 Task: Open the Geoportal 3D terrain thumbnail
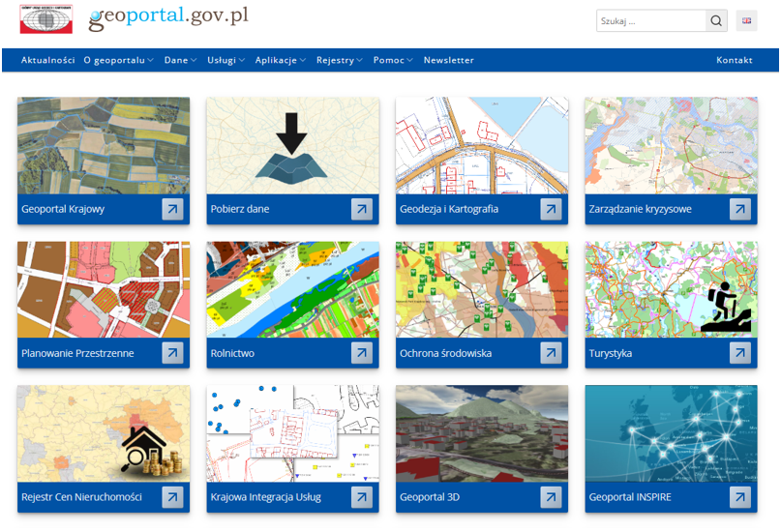pyautogui.click(x=482, y=433)
